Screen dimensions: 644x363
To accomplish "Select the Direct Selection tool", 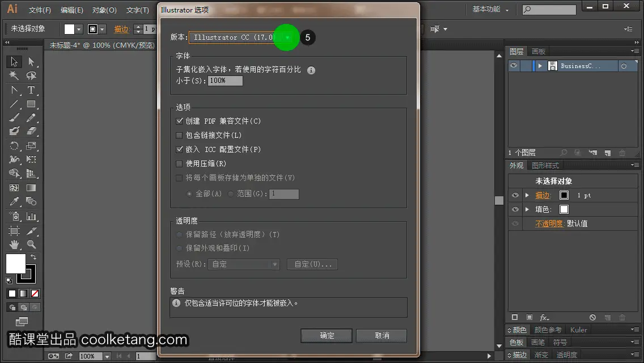I will (31, 62).
